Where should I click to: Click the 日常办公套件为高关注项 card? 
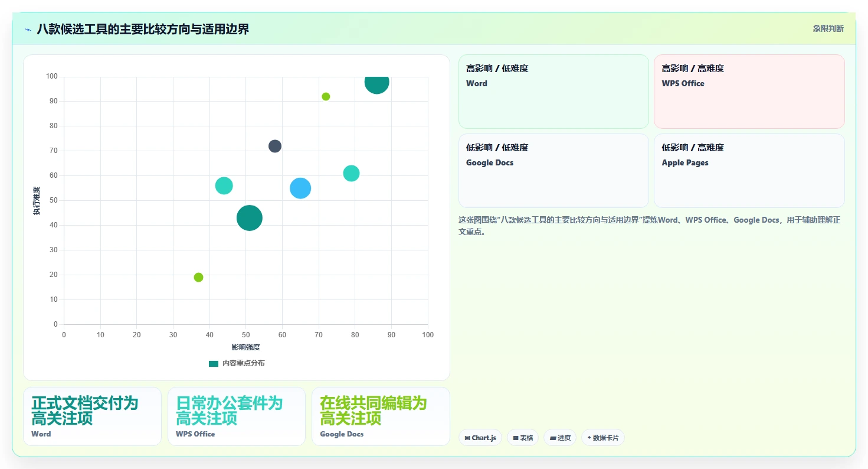[x=237, y=416]
